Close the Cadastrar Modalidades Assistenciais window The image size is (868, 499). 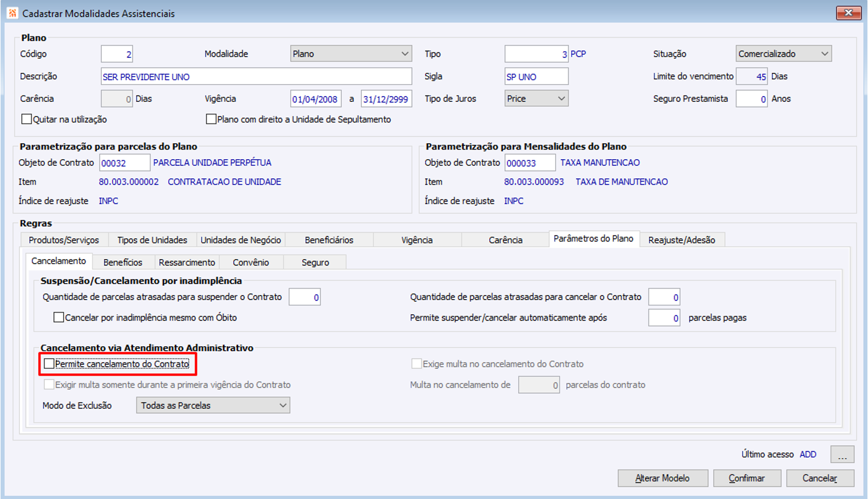tap(848, 13)
